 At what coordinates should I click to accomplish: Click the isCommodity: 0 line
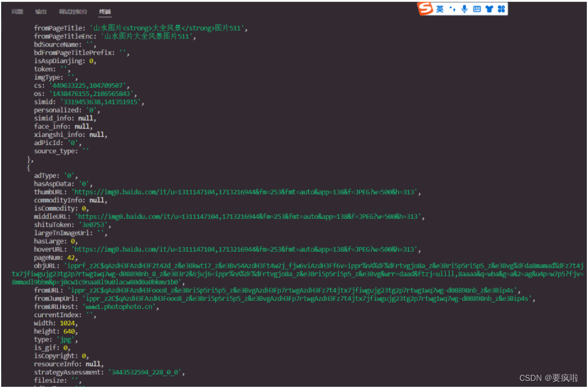tap(61, 209)
